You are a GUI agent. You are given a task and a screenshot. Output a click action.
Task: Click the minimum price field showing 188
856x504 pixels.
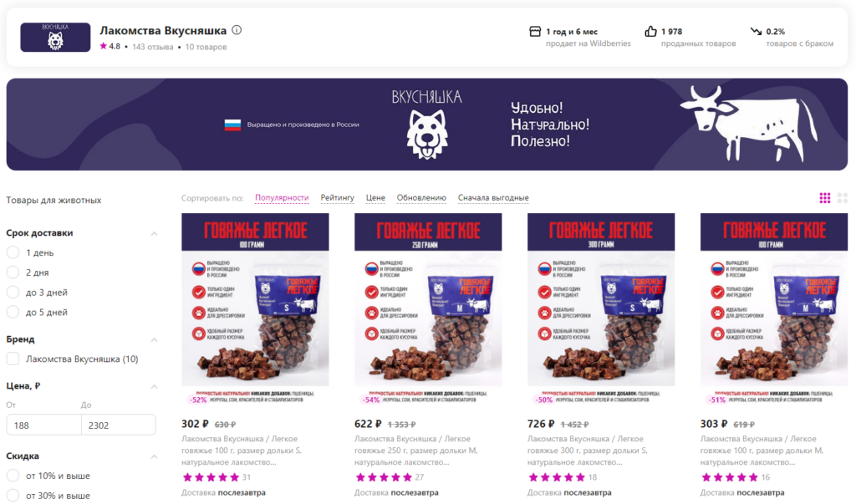pos(43,425)
